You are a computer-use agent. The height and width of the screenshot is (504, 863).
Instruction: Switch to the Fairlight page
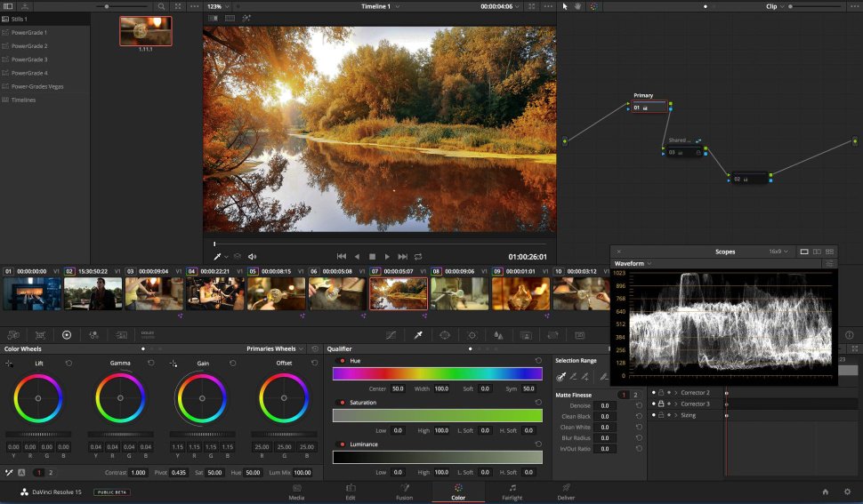pyautogui.click(x=512, y=492)
